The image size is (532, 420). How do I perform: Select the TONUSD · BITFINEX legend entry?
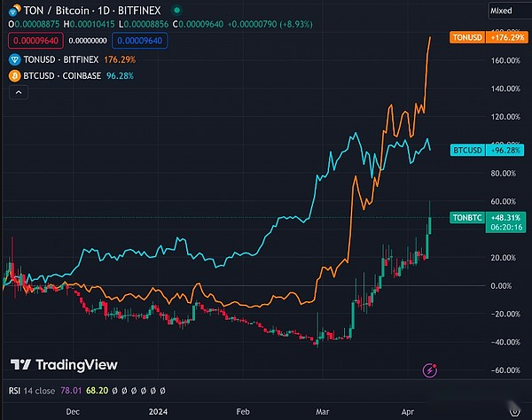[x=61, y=59]
